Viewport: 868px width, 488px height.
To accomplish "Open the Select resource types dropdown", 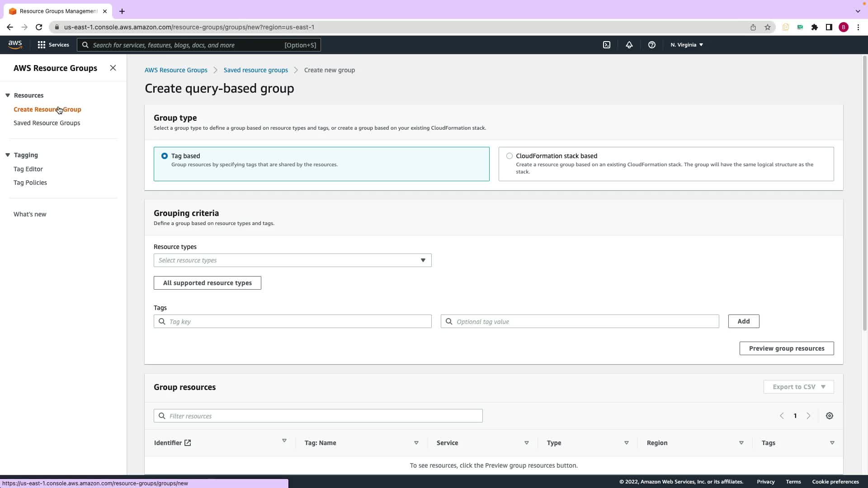I will [x=292, y=260].
